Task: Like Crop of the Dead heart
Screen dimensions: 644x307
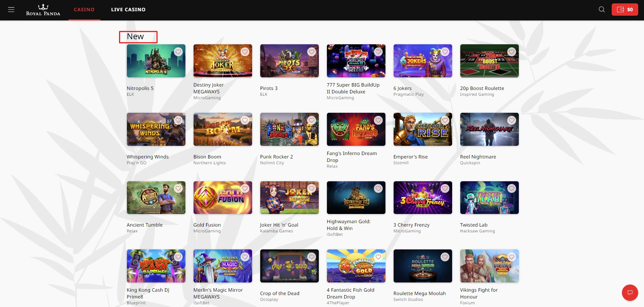Action: click(312, 257)
